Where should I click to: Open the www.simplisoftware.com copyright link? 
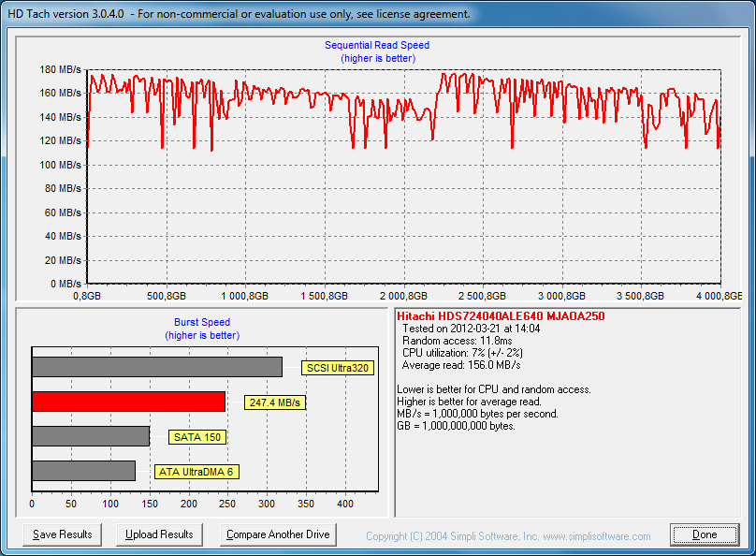tap(597, 536)
